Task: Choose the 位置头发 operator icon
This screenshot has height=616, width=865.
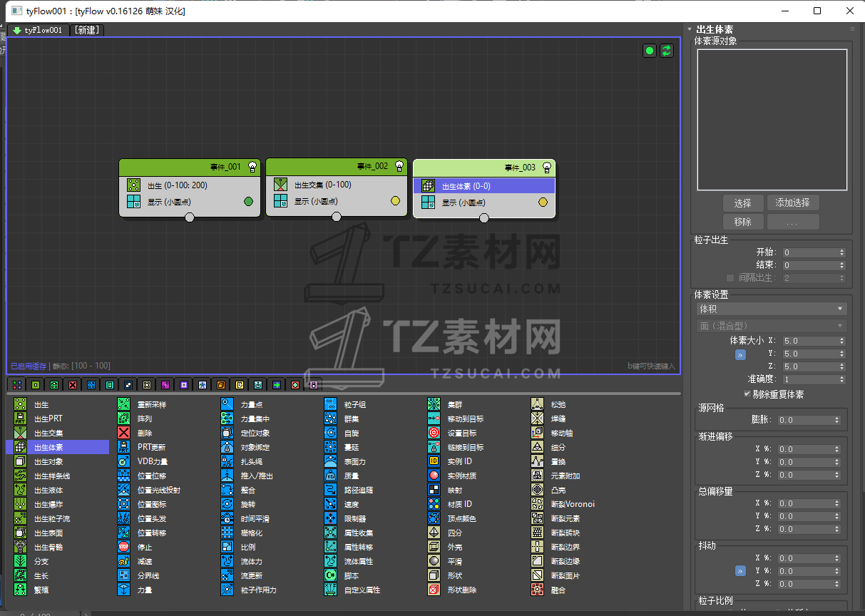Action: pos(124,518)
